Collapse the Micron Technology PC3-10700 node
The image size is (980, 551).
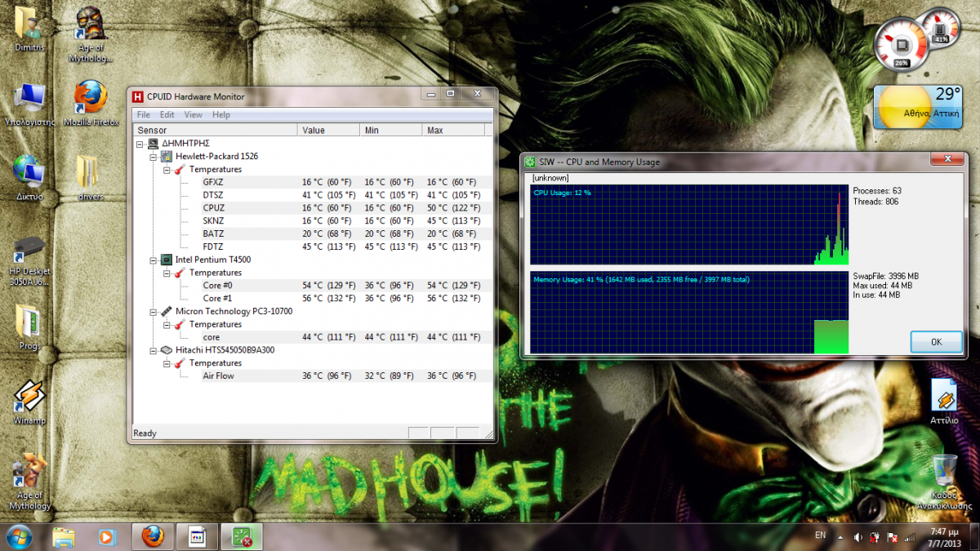[154, 311]
